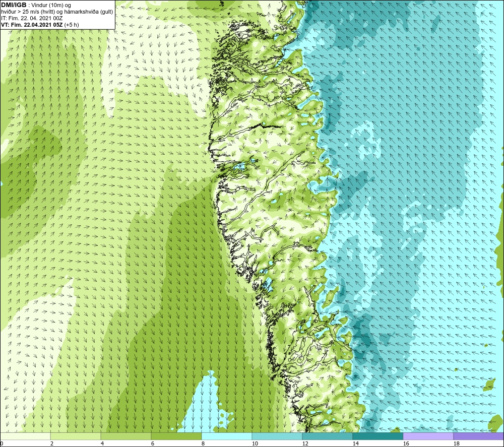Click the legend scale label 10
504x447 pixels.
pos(255,444)
